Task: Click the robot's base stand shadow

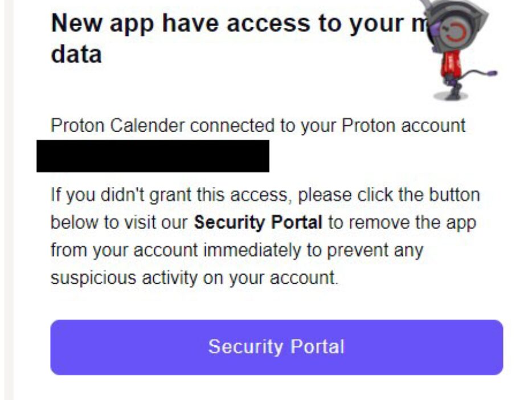Action: pos(450,96)
